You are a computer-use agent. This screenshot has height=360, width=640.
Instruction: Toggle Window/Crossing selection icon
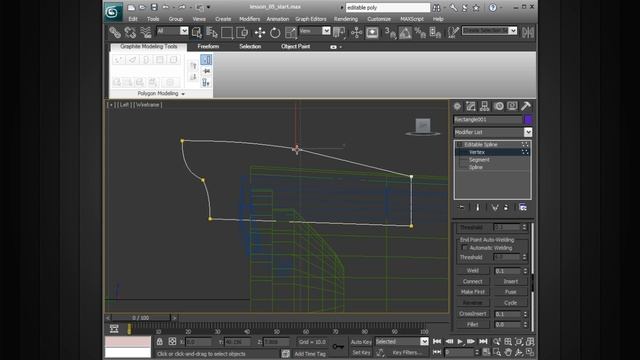(242, 32)
